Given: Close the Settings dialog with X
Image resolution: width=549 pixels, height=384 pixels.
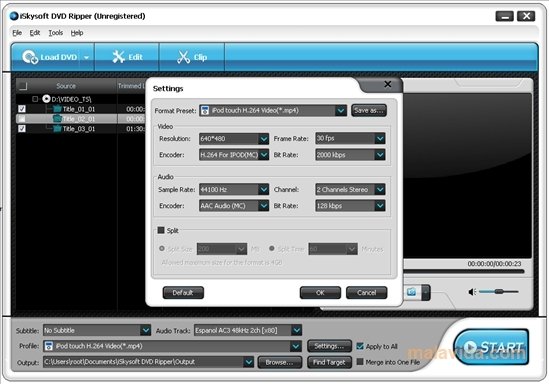Looking at the screenshot, I should 388,84.
